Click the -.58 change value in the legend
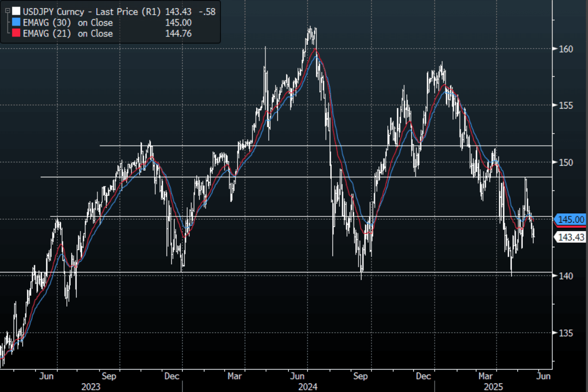588x392 pixels. point(207,11)
